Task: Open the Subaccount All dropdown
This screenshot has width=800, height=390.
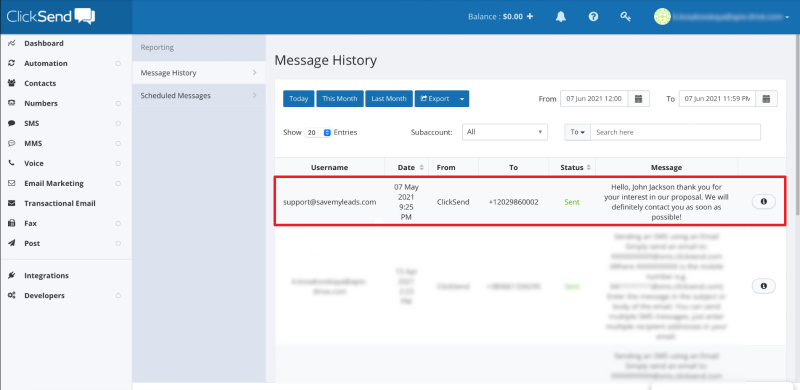Action: 505,132
